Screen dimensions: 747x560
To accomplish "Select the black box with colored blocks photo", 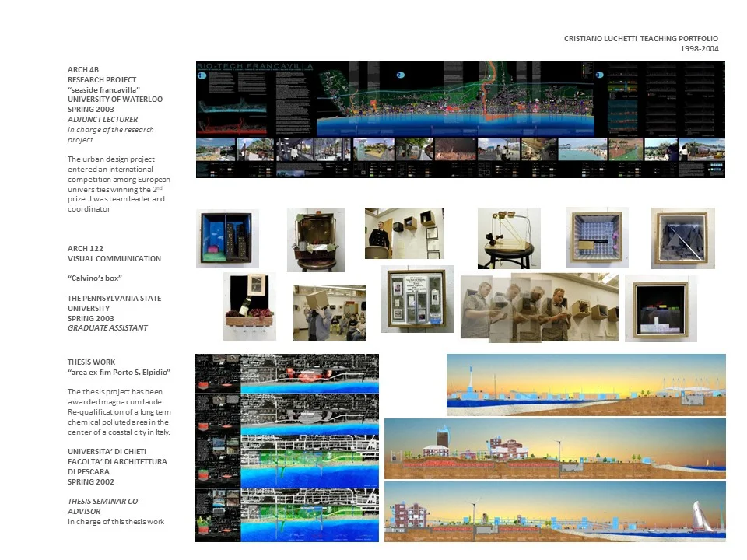I will coord(661,309).
